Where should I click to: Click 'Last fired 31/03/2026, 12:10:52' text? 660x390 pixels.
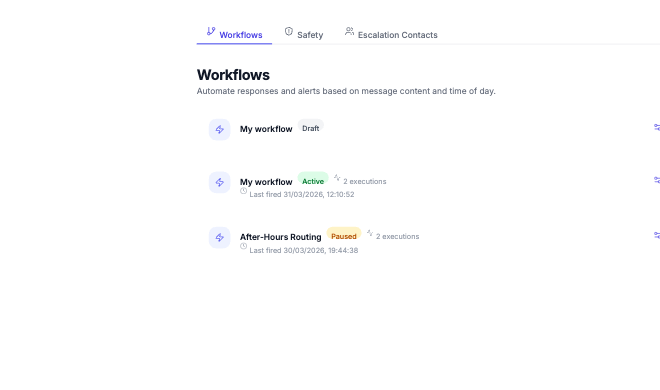click(x=302, y=194)
